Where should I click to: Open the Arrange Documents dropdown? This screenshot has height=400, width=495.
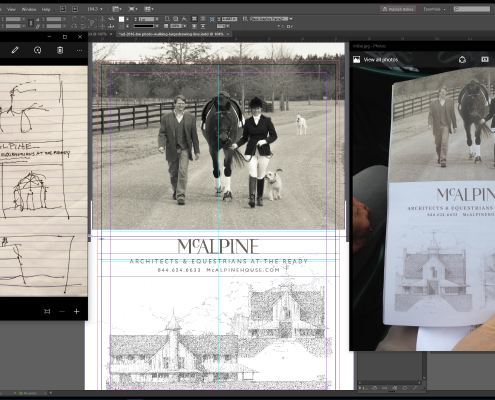(149, 9)
